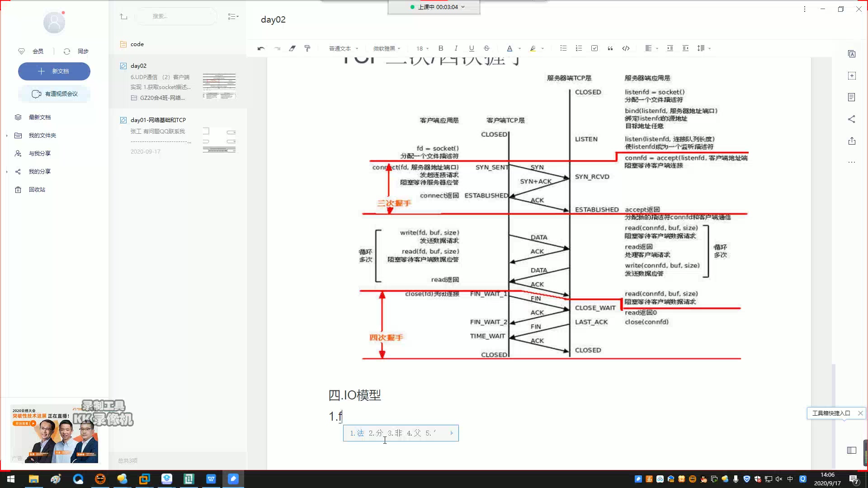Start 有道视频会议 video meeting
Screen dimensions: 868x488
pos(54,94)
